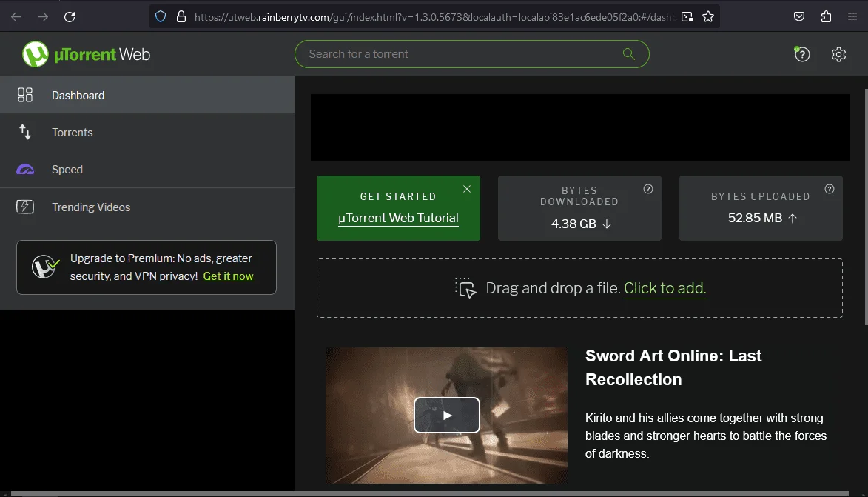The height and width of the screenshot is (497, 868).
Task: Click the Speed gauge icon
Action: [x=25, y=170]
